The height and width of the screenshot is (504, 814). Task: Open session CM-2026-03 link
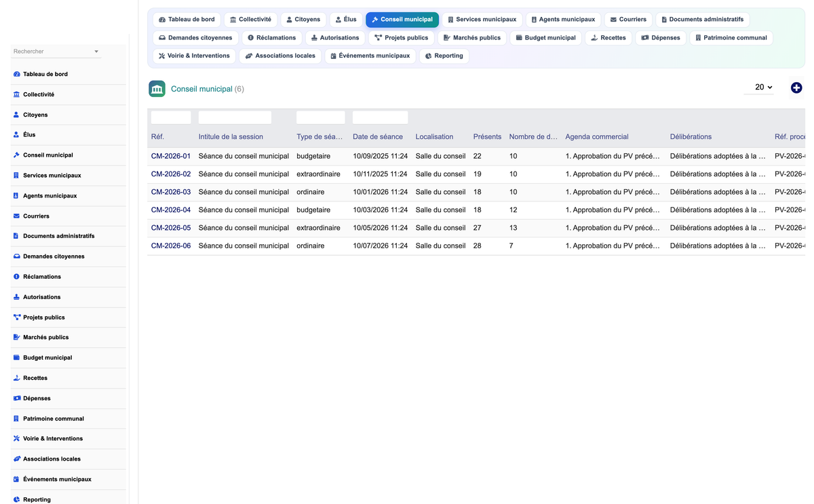click(x=171, y=192)
